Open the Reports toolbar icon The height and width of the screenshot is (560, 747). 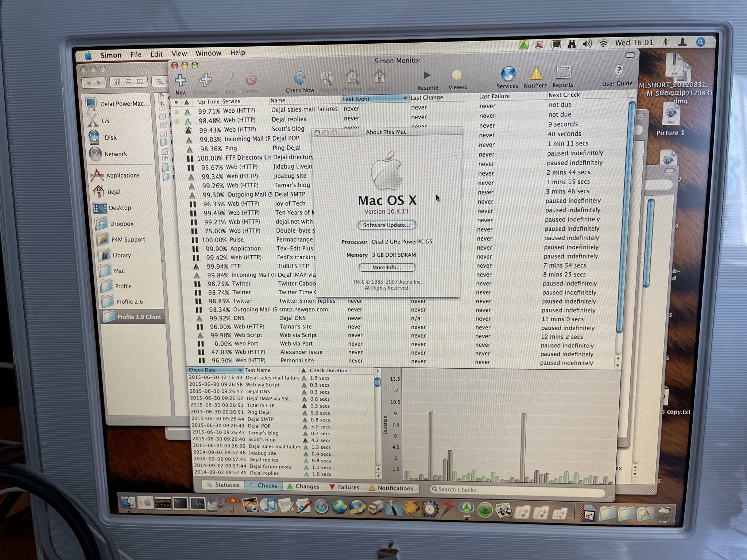click(564, 72)
